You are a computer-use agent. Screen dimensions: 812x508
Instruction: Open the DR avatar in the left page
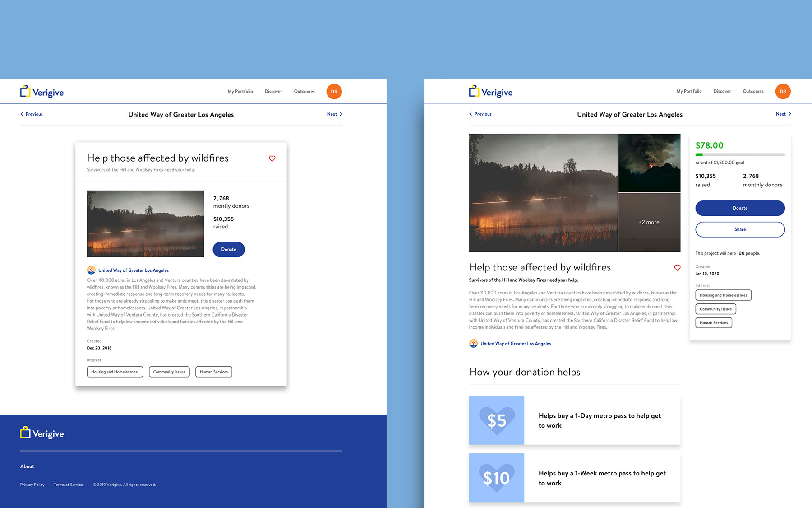pos(334,92)
